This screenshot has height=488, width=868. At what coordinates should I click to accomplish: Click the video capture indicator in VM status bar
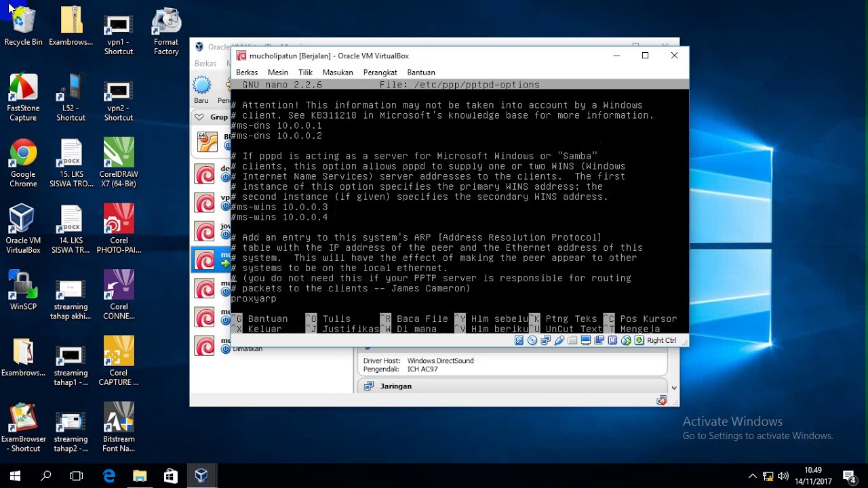click(599, 340)
